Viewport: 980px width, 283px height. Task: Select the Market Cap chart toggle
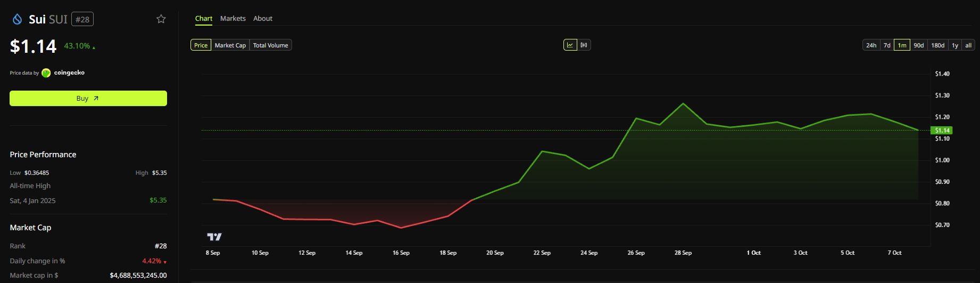point(230,45)
